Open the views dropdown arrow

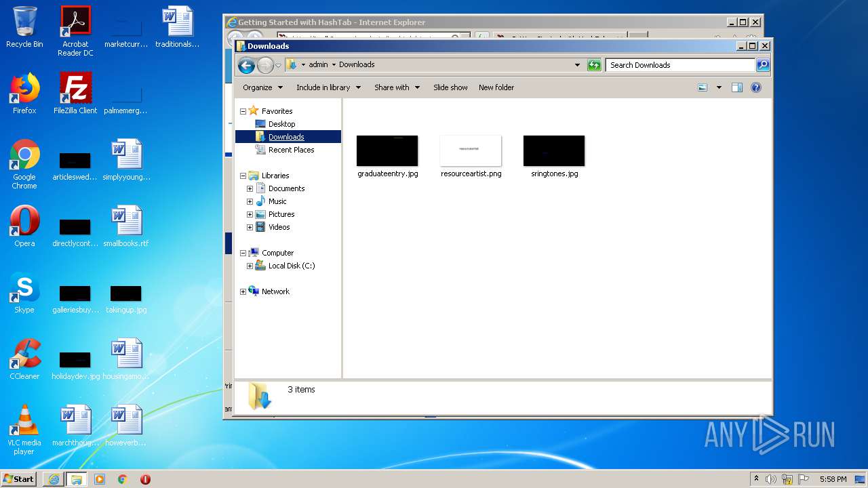click(719, 87)
